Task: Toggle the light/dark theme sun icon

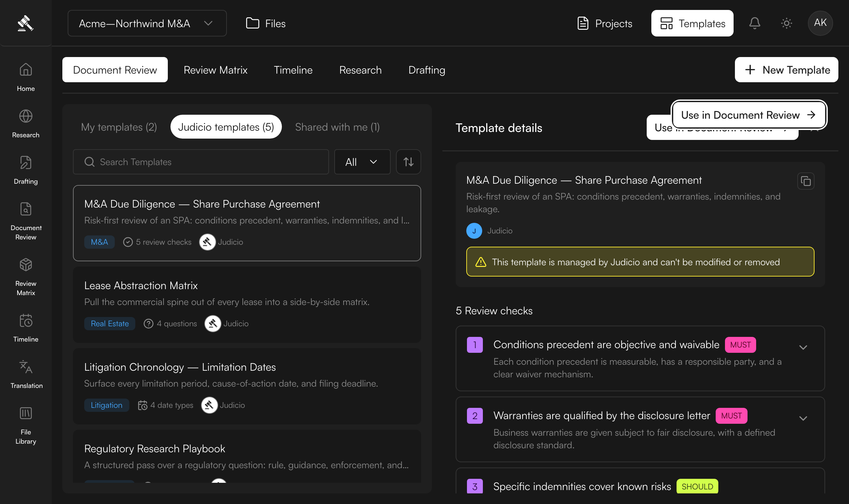Action: [x=786, y=23]
